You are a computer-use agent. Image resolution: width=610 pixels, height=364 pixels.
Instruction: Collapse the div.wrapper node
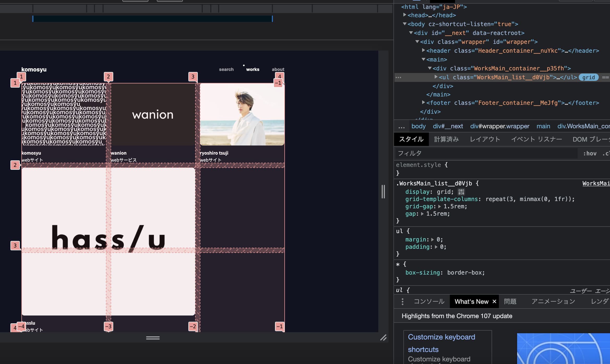pyautogui.click(x=417, y=41)
